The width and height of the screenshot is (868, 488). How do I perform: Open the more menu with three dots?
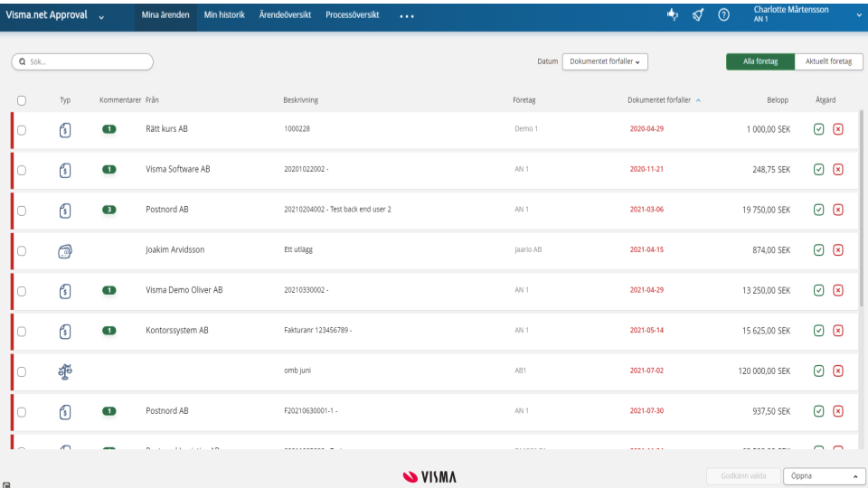point(407,16)
